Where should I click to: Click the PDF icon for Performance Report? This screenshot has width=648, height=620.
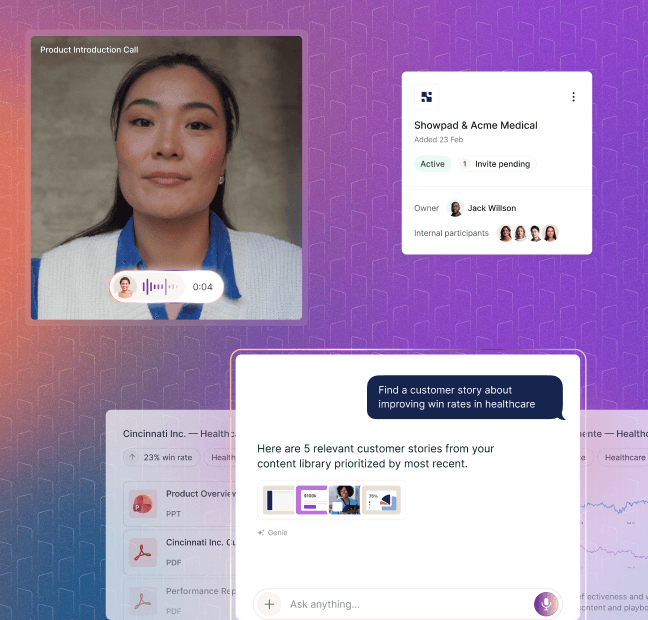click(143, 601)
